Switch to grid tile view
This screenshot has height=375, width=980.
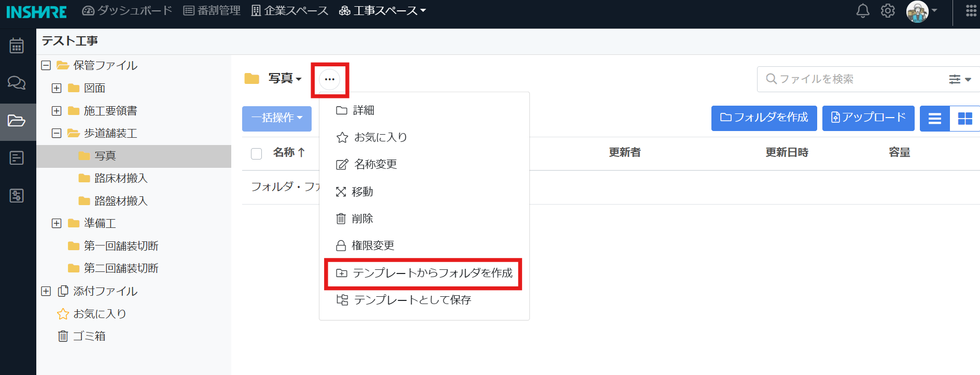click(965, 119)
